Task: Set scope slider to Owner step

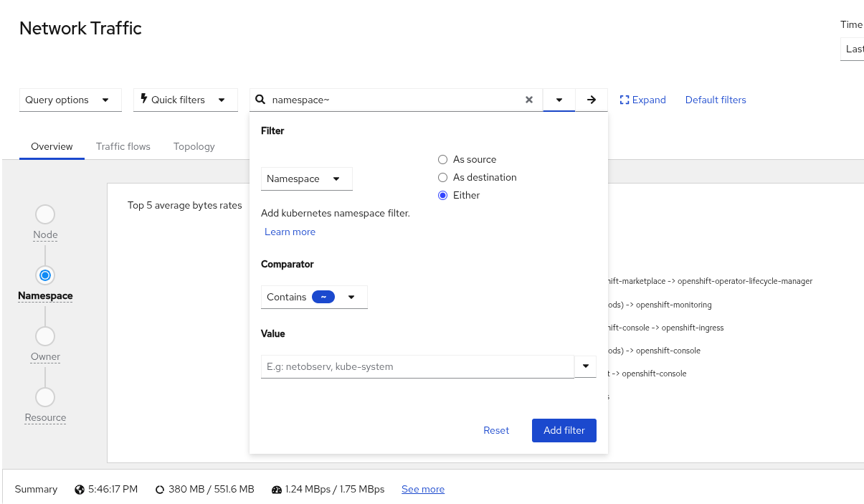Action: click(45, 336)
